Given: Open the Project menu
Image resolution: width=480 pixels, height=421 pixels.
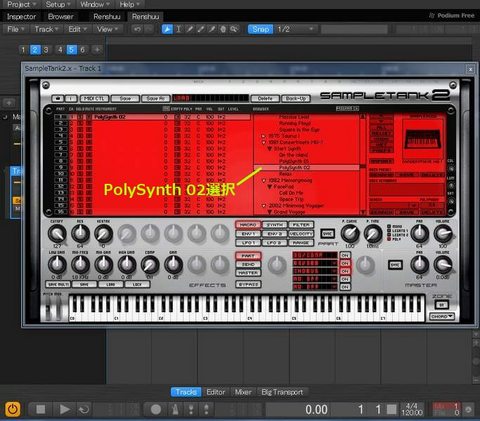Looking at the screenshot, I should tap(21, 4).
